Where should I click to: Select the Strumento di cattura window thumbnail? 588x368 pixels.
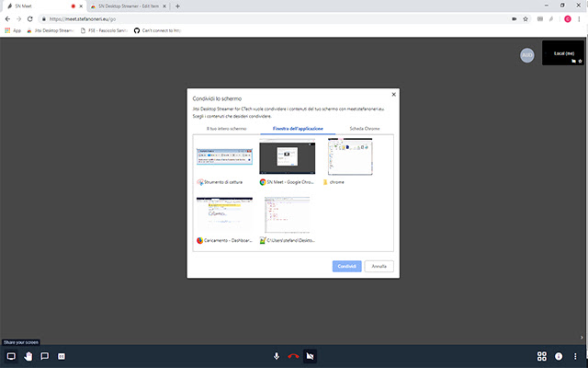(x=224, y=156)
